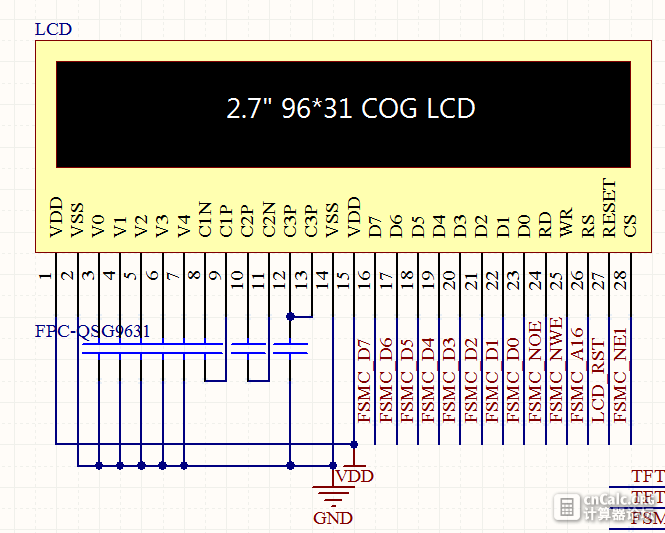Click the FSMC_D6 net label
The height and width of the screenshot is (533, 665).
[386, 381]
